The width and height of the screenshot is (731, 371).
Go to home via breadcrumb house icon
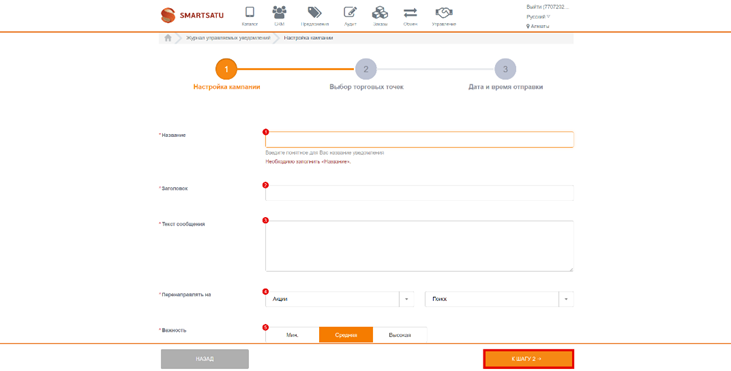168,38
